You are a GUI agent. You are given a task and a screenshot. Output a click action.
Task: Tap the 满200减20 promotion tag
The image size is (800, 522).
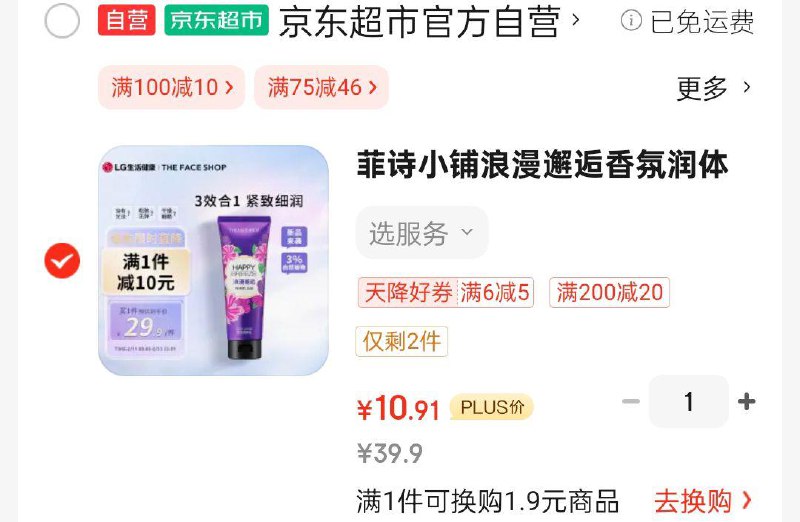(609, 292)
